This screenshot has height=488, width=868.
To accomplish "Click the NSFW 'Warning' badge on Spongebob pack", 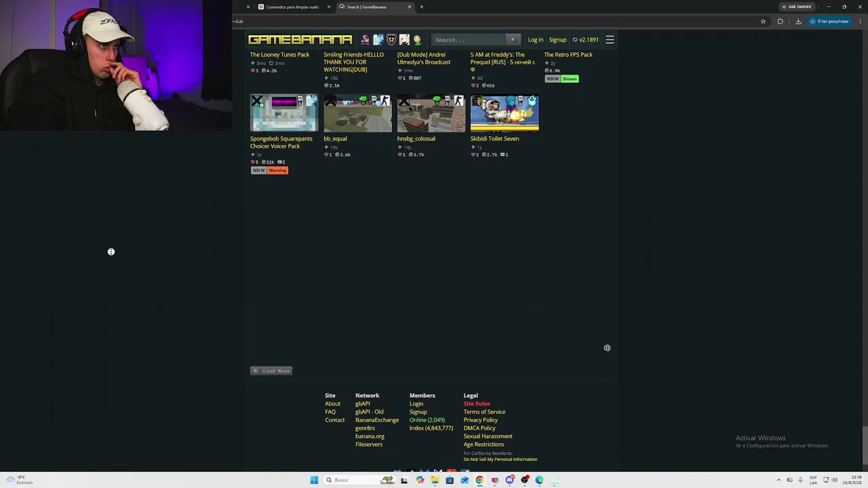I will (277, 170).
